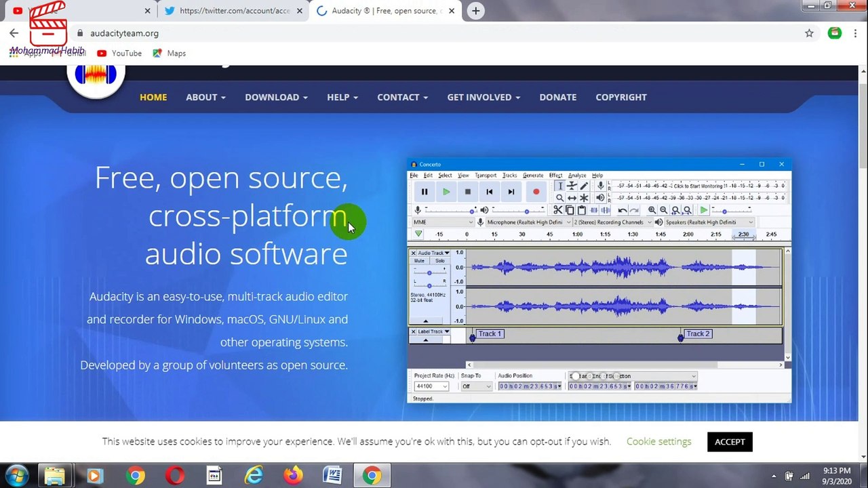Click the Trim audio icon
Viewport: 868px width, 488px height.
(594, 210)
